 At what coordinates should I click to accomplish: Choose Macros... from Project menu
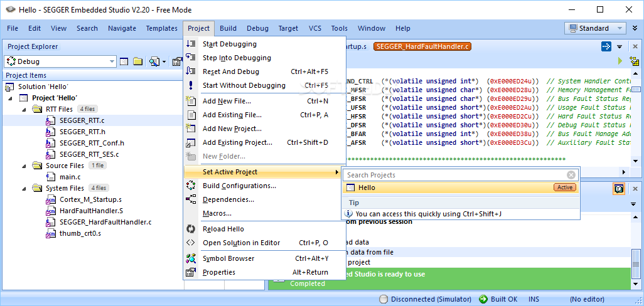pos(264,213)
